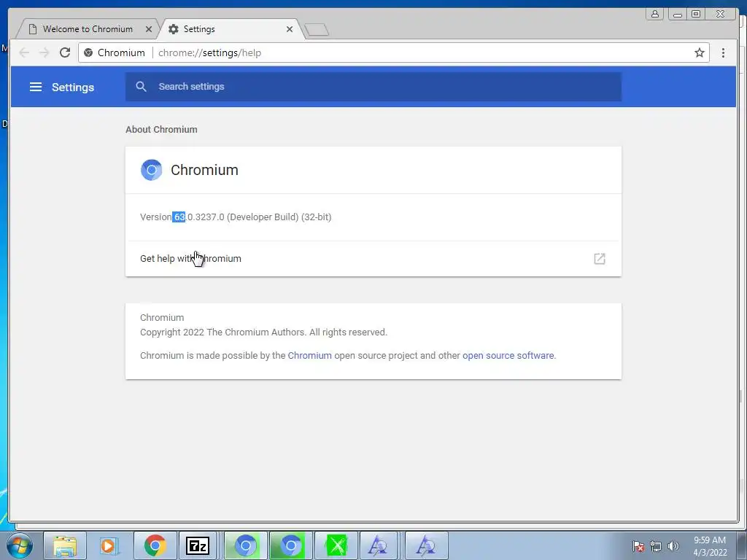Click the taskbar clock showing 9:59 AM
The width and height of the screenshot is (747, 560).
(709, 546)
